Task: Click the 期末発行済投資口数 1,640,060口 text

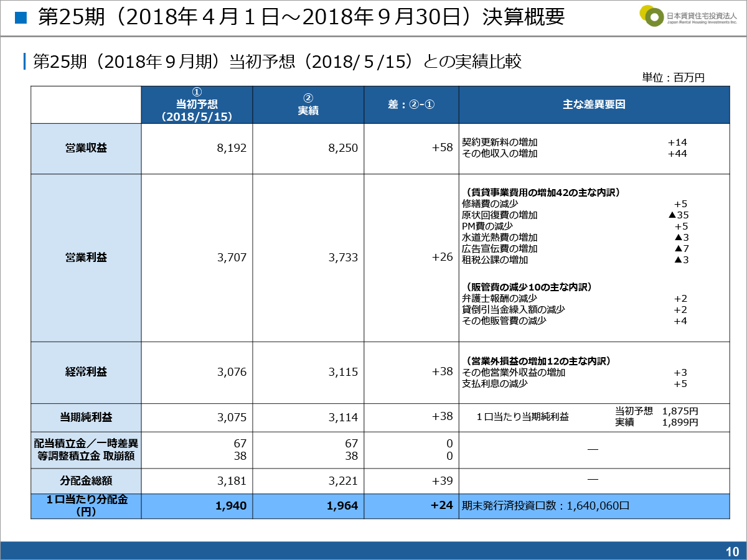Action: tap(545, 506)
